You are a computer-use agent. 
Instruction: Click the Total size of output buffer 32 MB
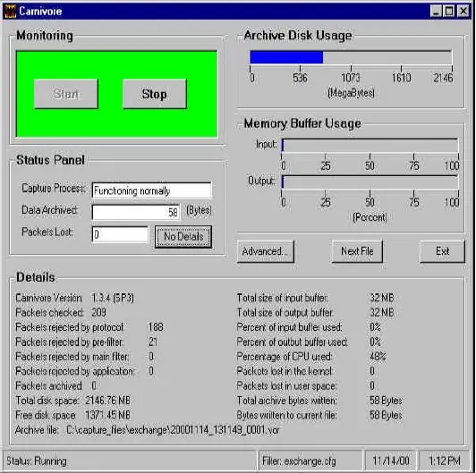click(381, 312)
